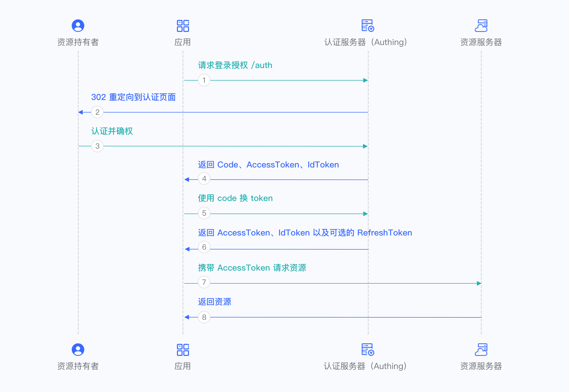Click the '使用 code 换 token' label
Viewport: 569px width, 392px height.
tap(235, 198)
